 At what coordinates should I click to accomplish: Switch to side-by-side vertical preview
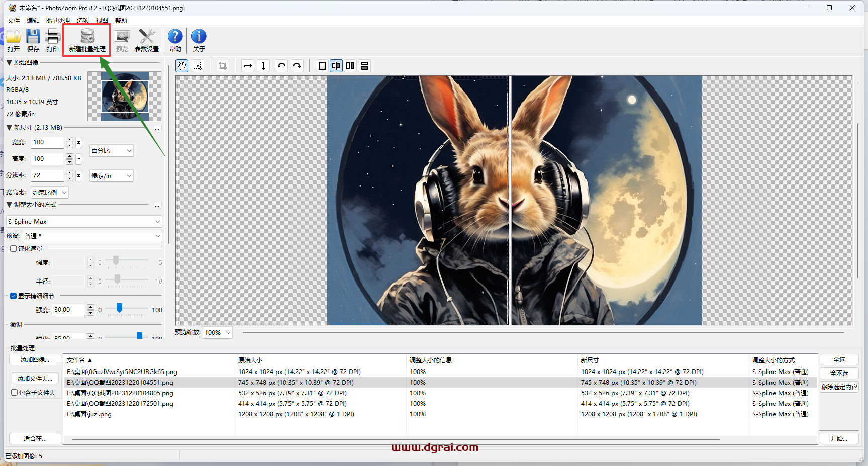(x=350, y=66)
